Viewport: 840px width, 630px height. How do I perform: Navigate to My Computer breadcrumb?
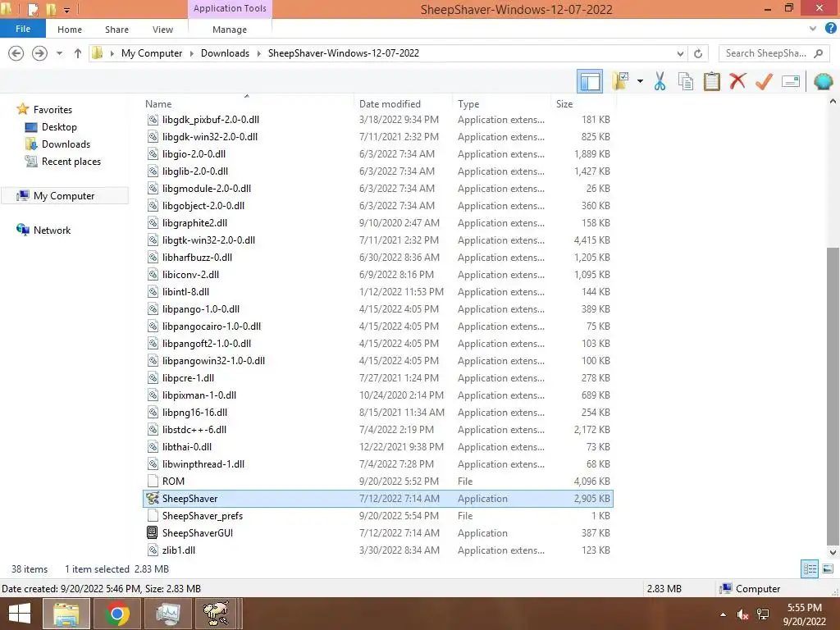152,53
